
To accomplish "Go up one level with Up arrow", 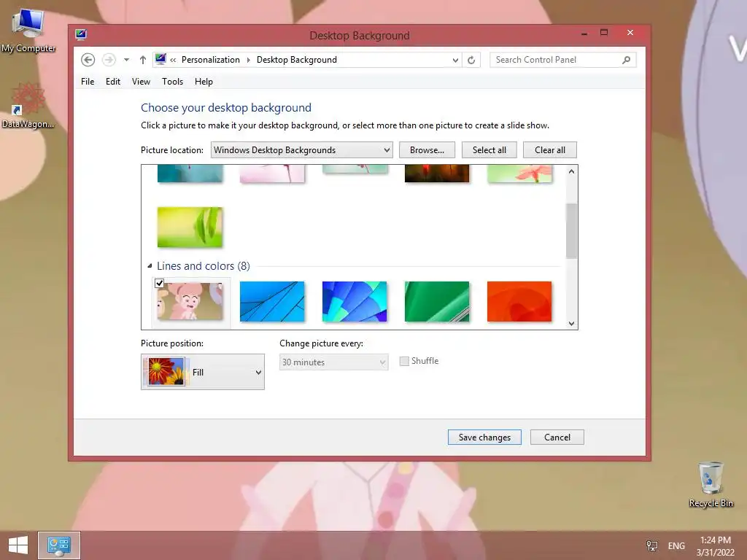I will (x=142, y=60).
